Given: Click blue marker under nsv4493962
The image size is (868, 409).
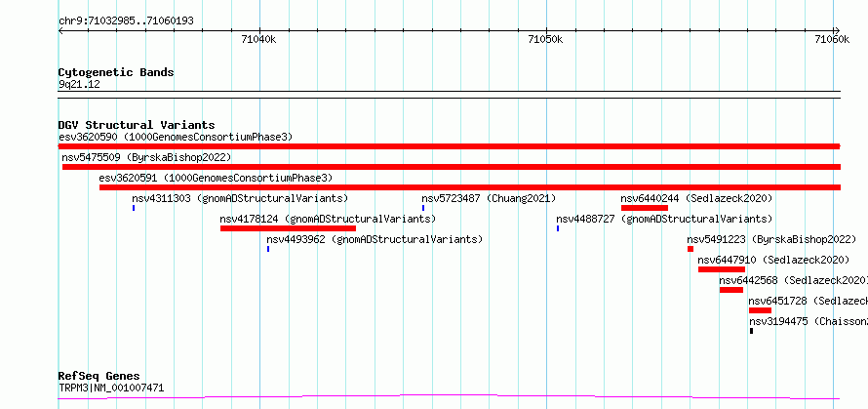Looking at the screenshot, I should (268, 249).
